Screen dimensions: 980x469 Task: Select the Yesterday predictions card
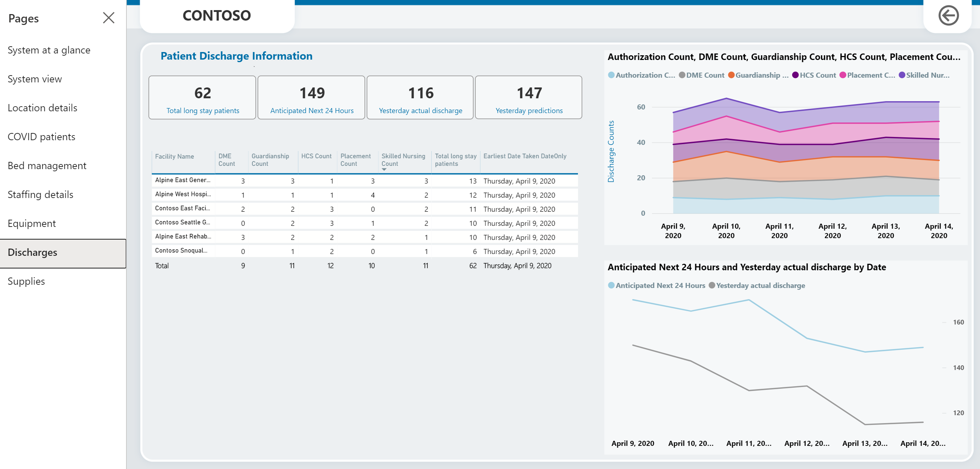click(x=528, y=98)
